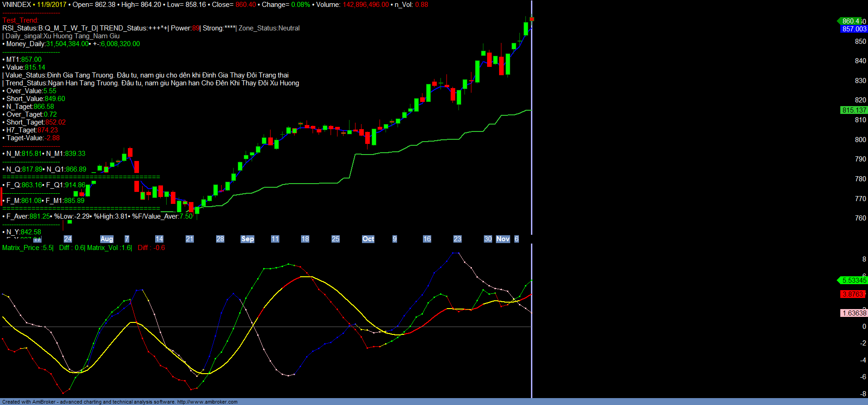Click the green 5.53345 indicator label
868x405 pixels.
point(853,280)
